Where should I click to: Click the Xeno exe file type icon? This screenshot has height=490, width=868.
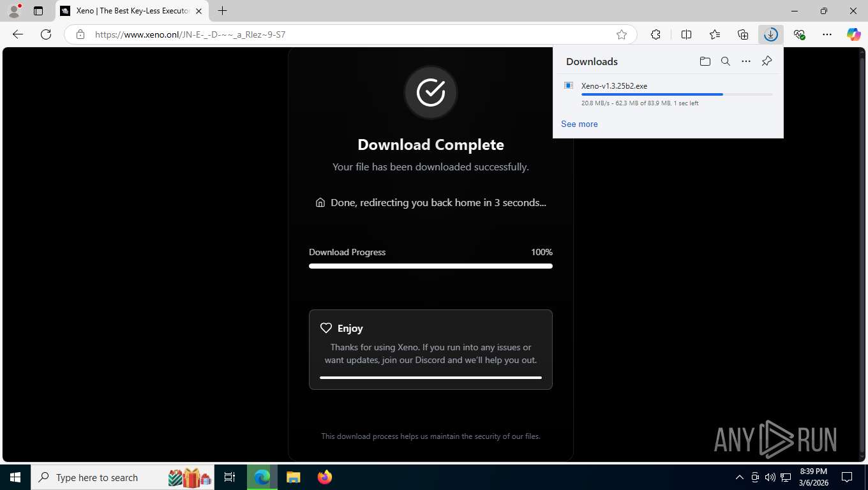point(569,85)
